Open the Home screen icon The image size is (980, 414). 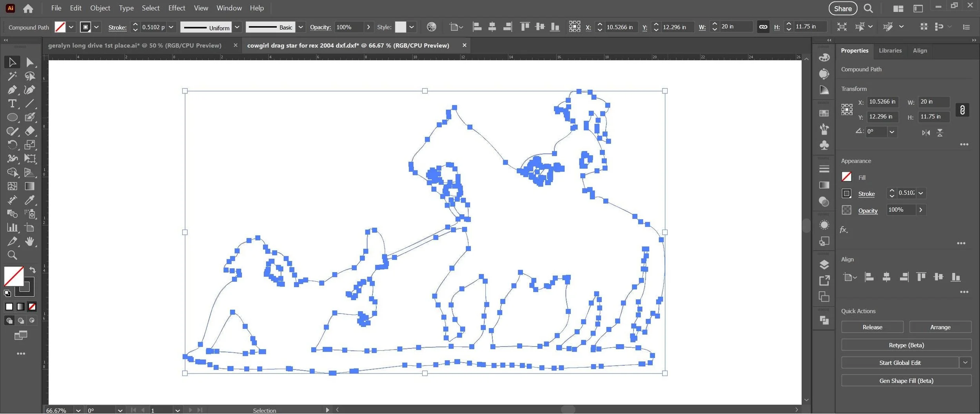28,8
